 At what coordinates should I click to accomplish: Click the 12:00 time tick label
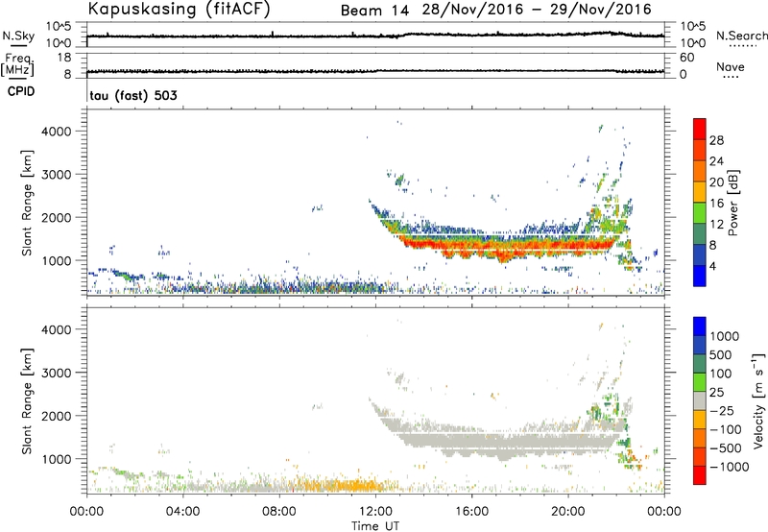375,512
